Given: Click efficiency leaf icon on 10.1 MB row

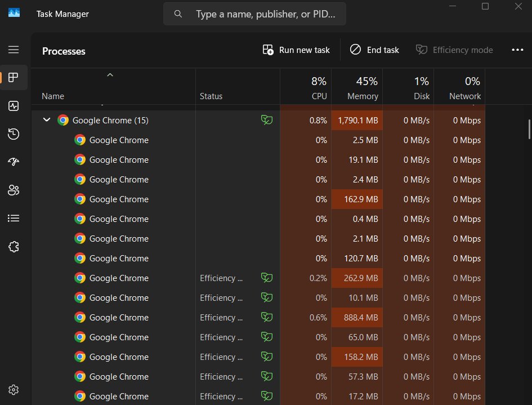Looking at the screenshot, I should pyautogui.click(x=267, y=297).
